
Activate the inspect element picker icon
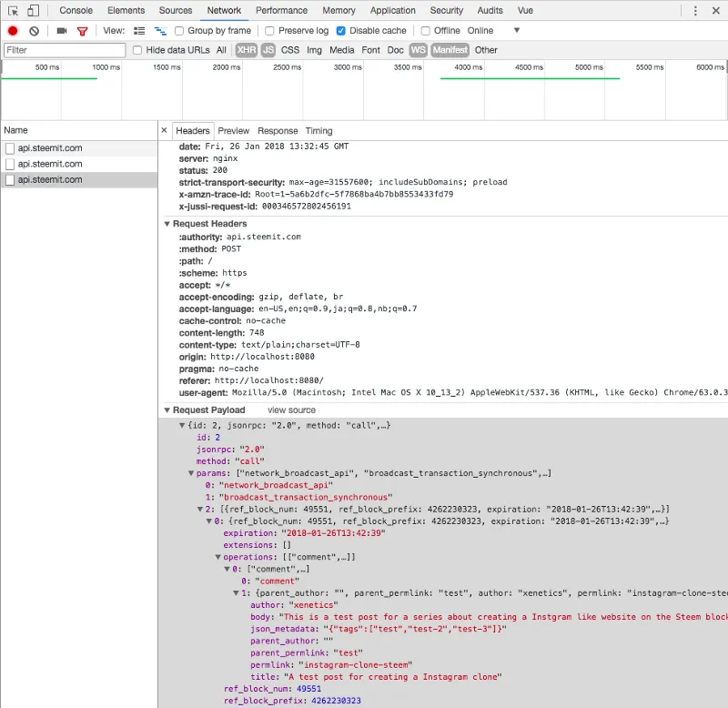pos(13,11)
